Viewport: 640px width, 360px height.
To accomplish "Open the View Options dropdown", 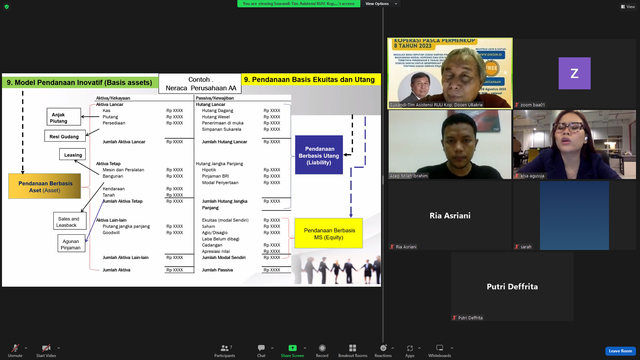I will click(381, 4).
